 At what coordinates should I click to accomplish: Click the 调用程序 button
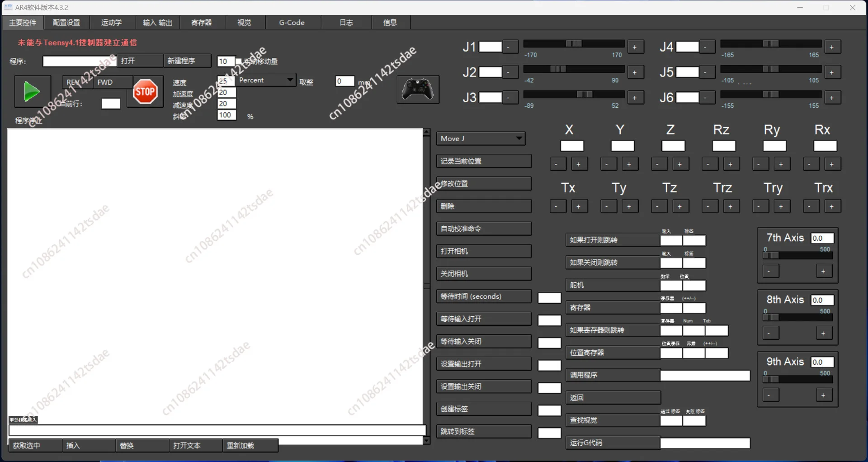click(x=613, y=375)
